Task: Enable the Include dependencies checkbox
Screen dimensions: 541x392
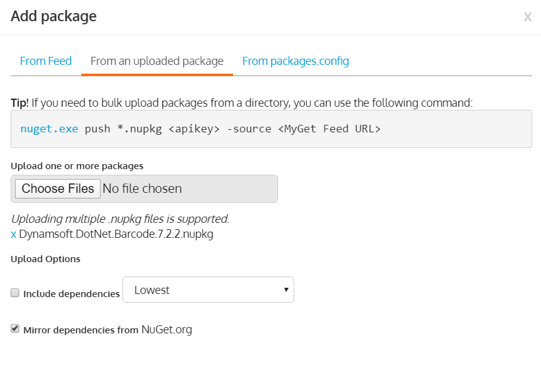Action: point(15,293)
